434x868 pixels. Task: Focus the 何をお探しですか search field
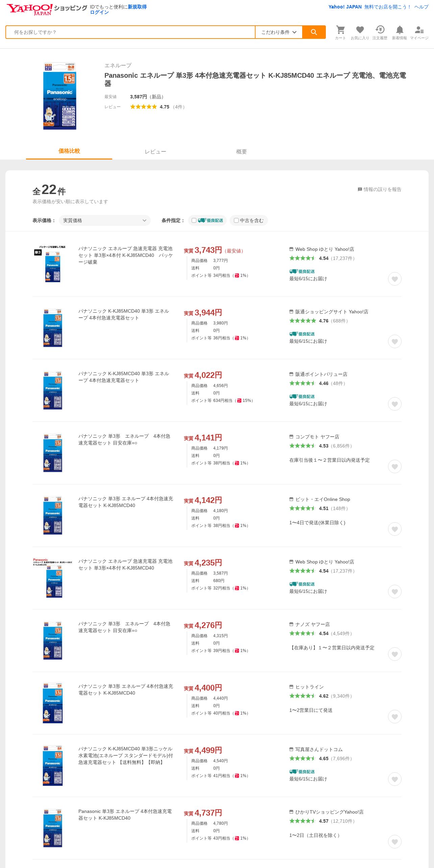pos(130,32)
